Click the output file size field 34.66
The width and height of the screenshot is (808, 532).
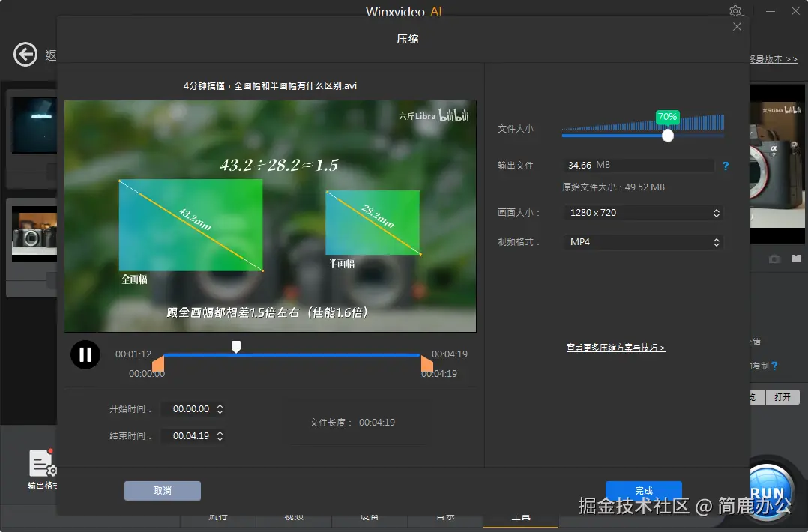click(x=639, y=166)
